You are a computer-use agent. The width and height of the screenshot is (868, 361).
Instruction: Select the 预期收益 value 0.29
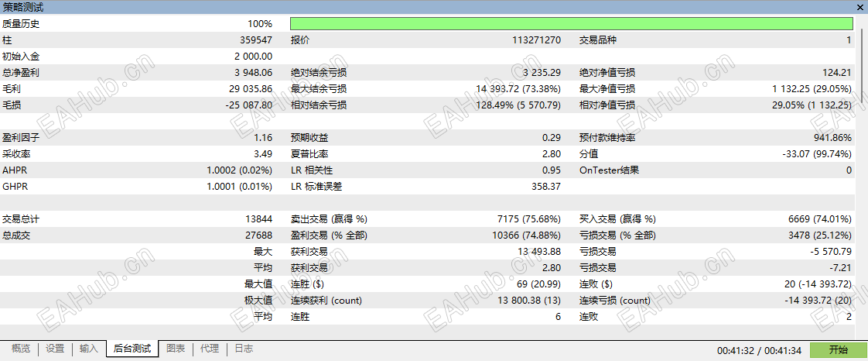[x=552, y=138]
